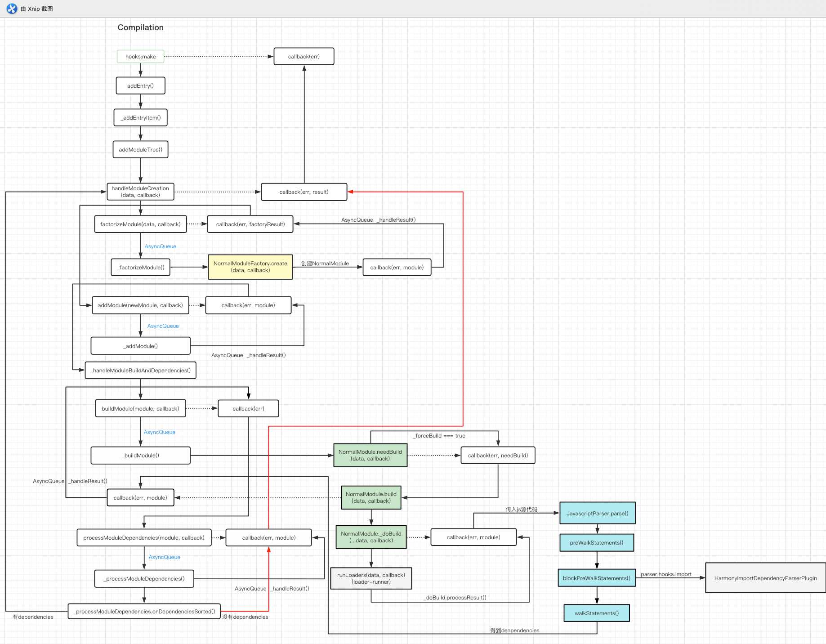Select the blockPreWalkStatements() box

pos(597,578)
